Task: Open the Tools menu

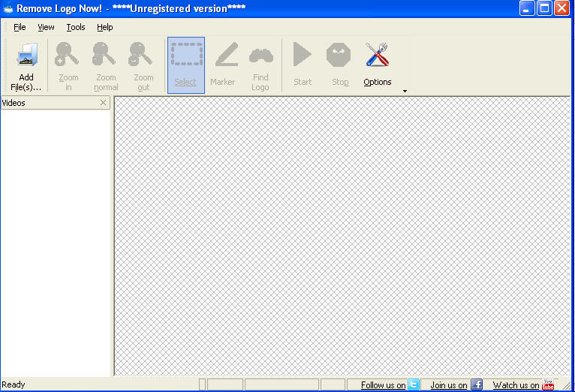Action: (76, 27)
